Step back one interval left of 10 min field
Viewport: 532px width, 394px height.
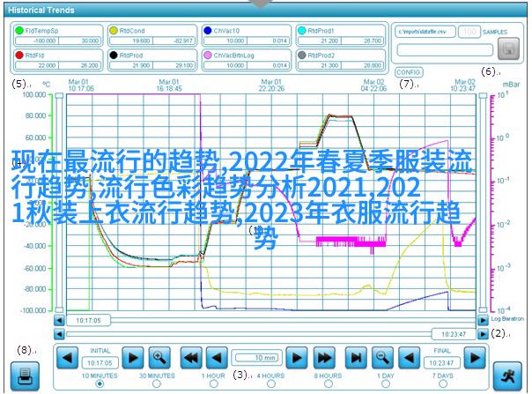(218, 357)
